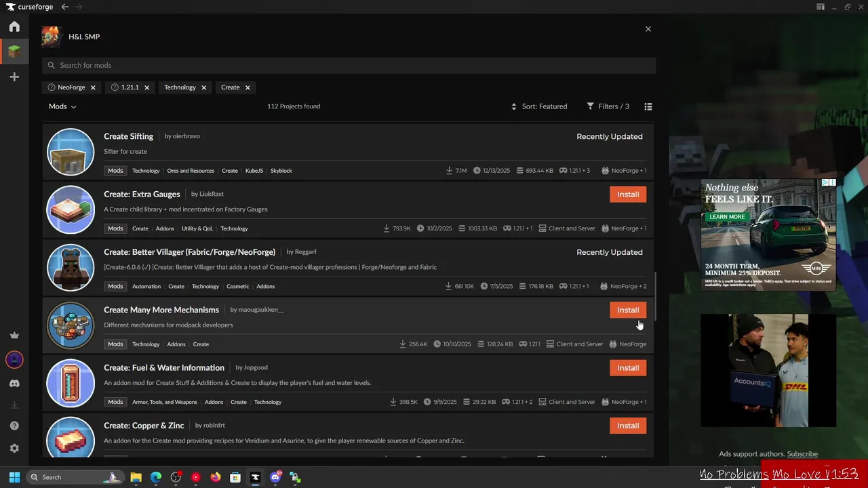This screenshot has width=868, height=488.
Task: Expand the Mods type dropdown
Action: tap(62, 106)
